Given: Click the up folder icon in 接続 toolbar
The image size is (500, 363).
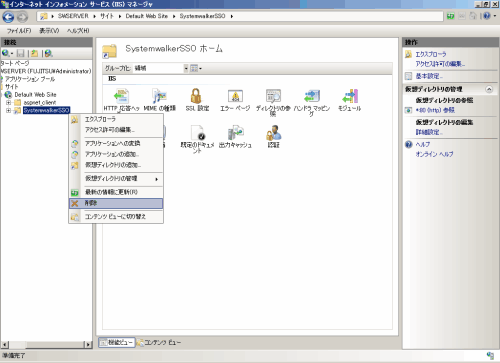Looking at the screenshot, I should click(x=34, y=53).
